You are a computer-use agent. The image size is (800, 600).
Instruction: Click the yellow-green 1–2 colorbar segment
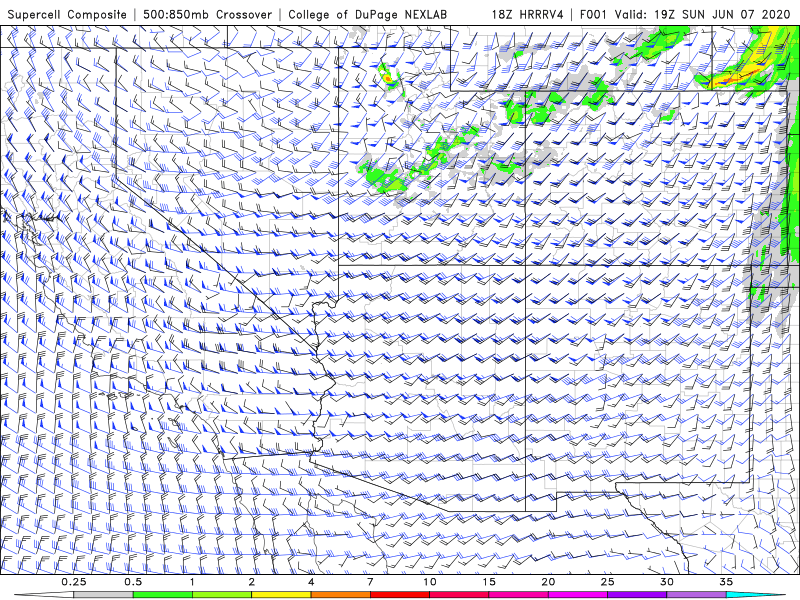click(x=222, y=595)
